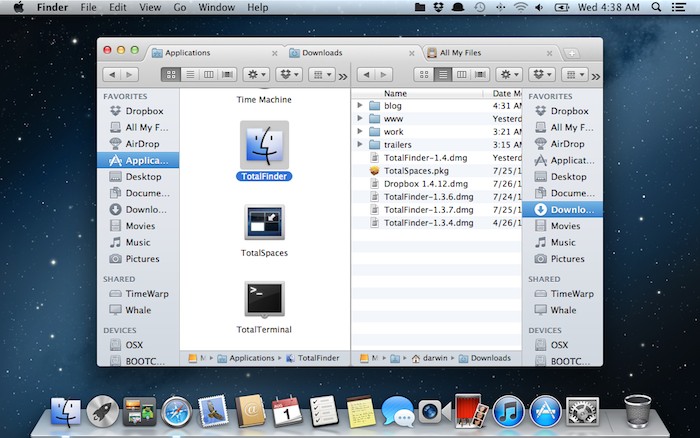The width and height of the screenshot is (700, 438).
Task: Select the TotalSpaces app icon
Action: (x=264, y=223)
